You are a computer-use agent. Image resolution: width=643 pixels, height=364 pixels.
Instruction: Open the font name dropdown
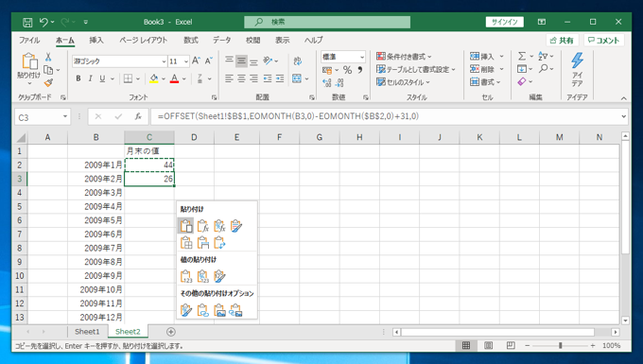tap(164, 61)
